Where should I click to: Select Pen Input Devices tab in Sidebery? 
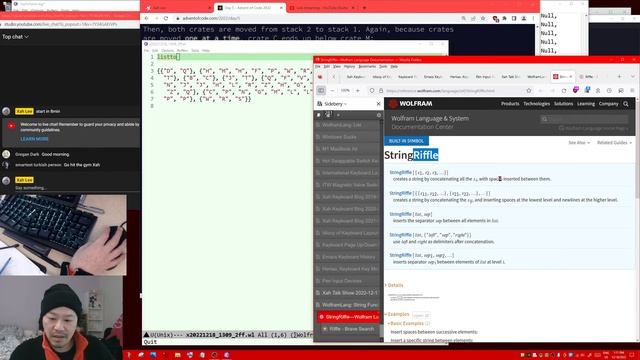(x=348, y=281)
